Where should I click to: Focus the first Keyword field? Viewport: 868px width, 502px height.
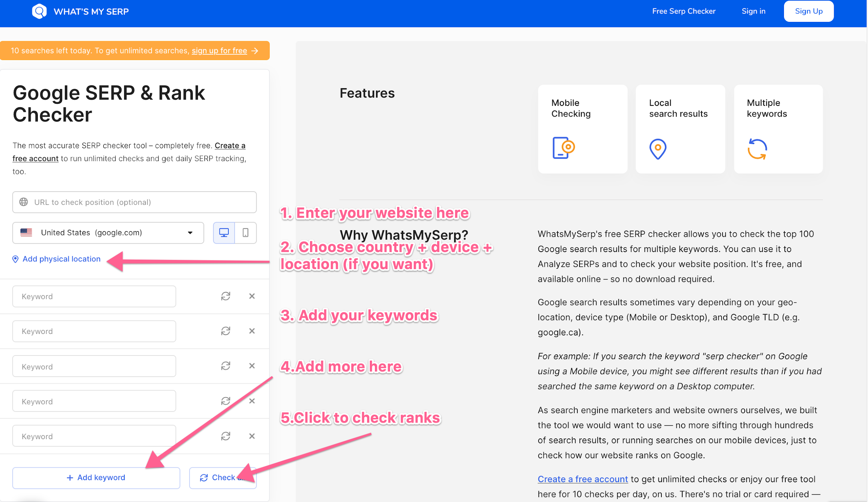[x=94, y=296]
